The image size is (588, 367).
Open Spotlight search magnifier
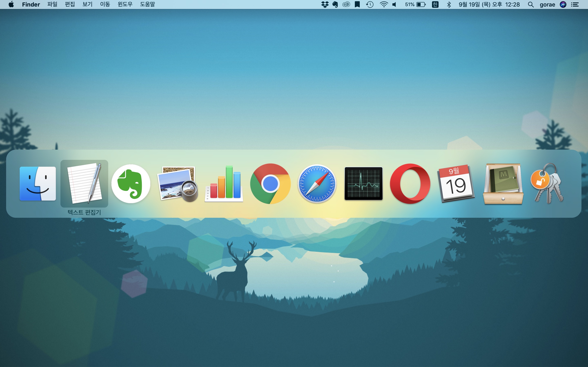click(x=531, y=4)
